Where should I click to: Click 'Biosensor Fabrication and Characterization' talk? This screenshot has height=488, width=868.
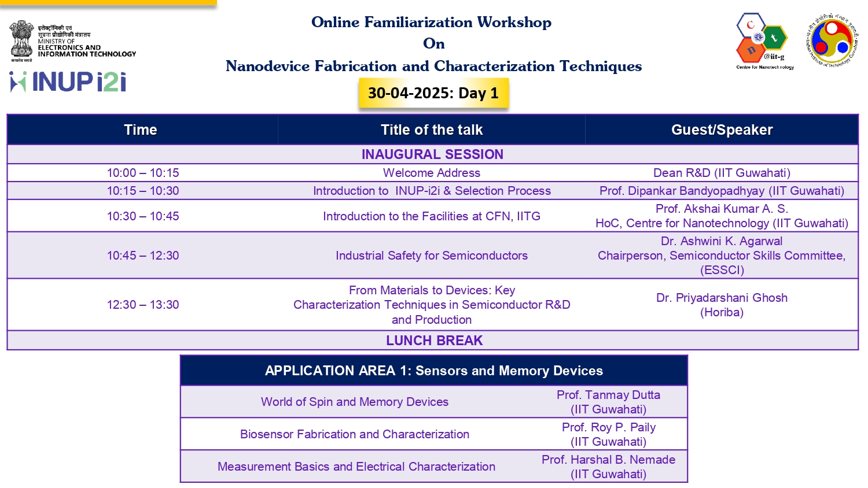pyautogui.click(x=355, y=434)
